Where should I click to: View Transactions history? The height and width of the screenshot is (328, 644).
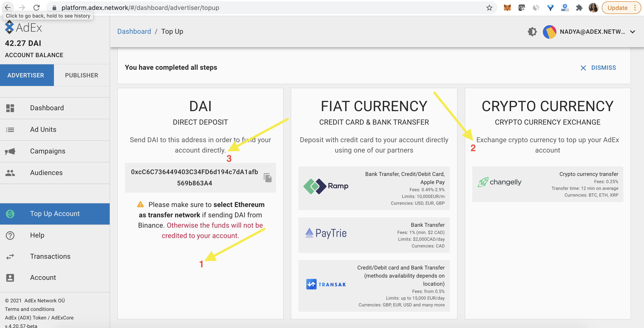click(50, 256)
